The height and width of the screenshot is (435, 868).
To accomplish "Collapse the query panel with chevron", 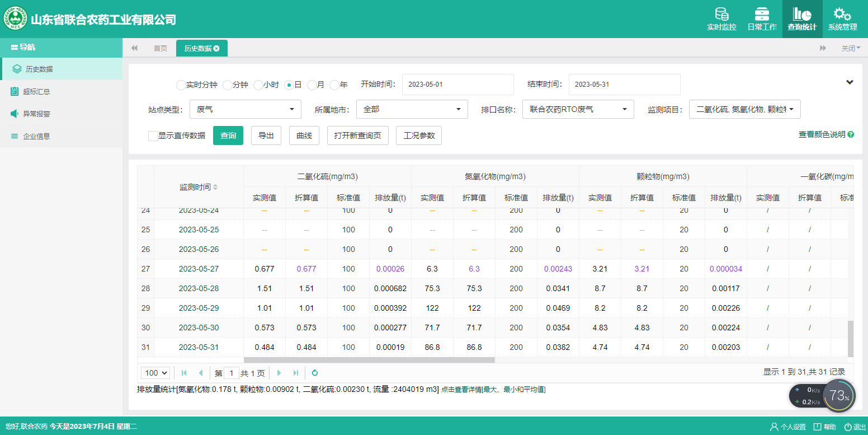I will (x=850, y=82).
